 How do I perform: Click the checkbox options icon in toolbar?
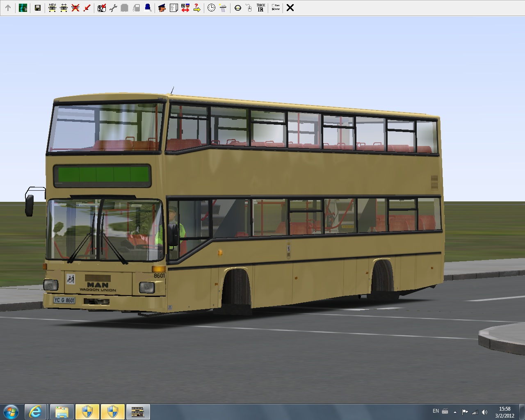click(275, 8)
